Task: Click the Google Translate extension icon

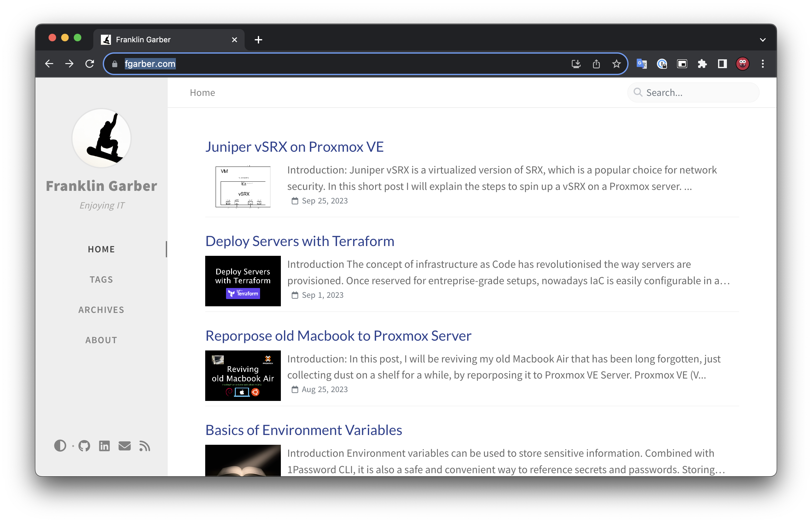Action: 641,64
